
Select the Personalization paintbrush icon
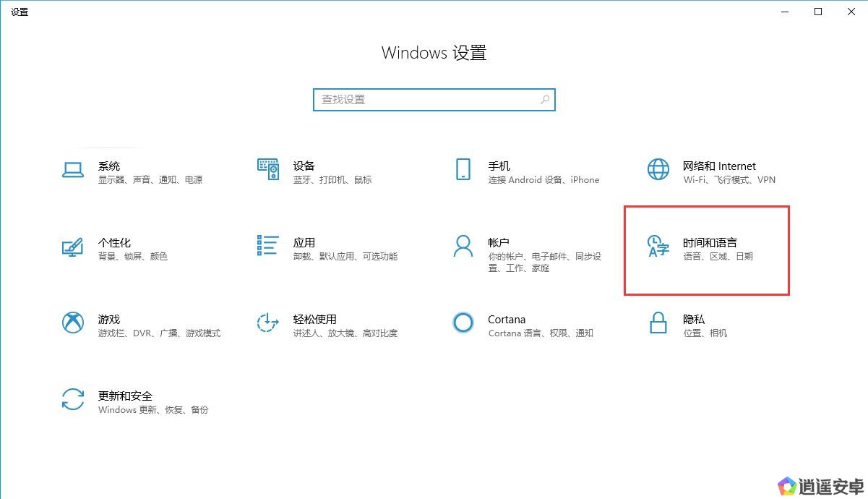(73, 247)
